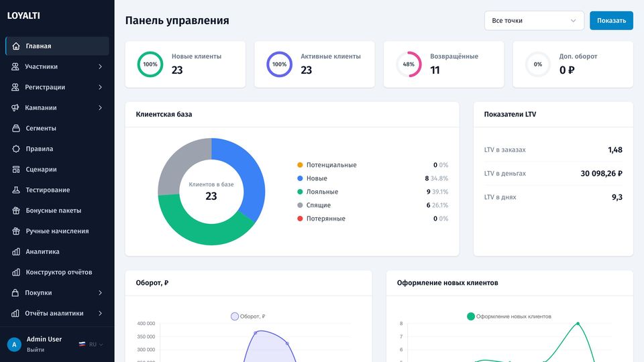Click the Выйти logout link
The width and height of the screenshot is (644, 362).
36,350
